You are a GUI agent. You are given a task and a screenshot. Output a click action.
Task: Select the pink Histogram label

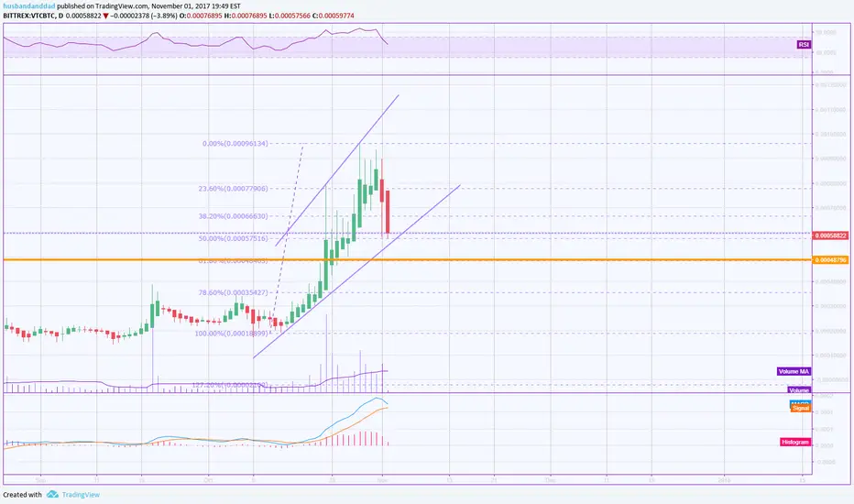click(795, 442)
